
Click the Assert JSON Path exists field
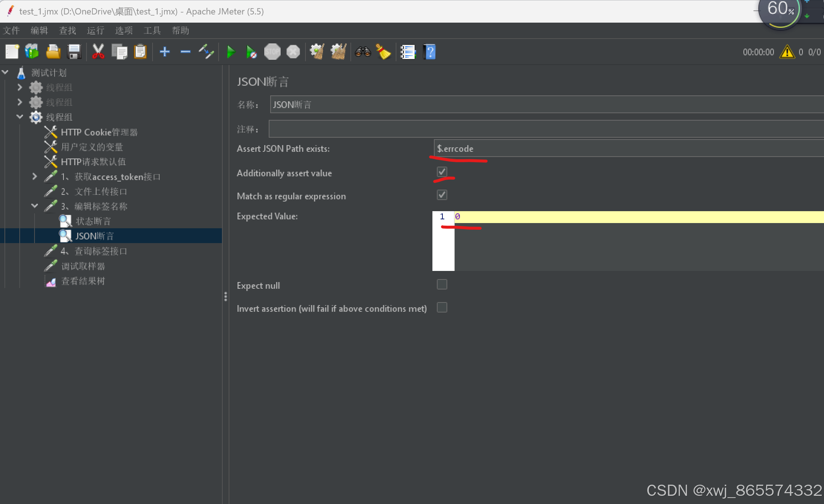click(x=627, y=149)
